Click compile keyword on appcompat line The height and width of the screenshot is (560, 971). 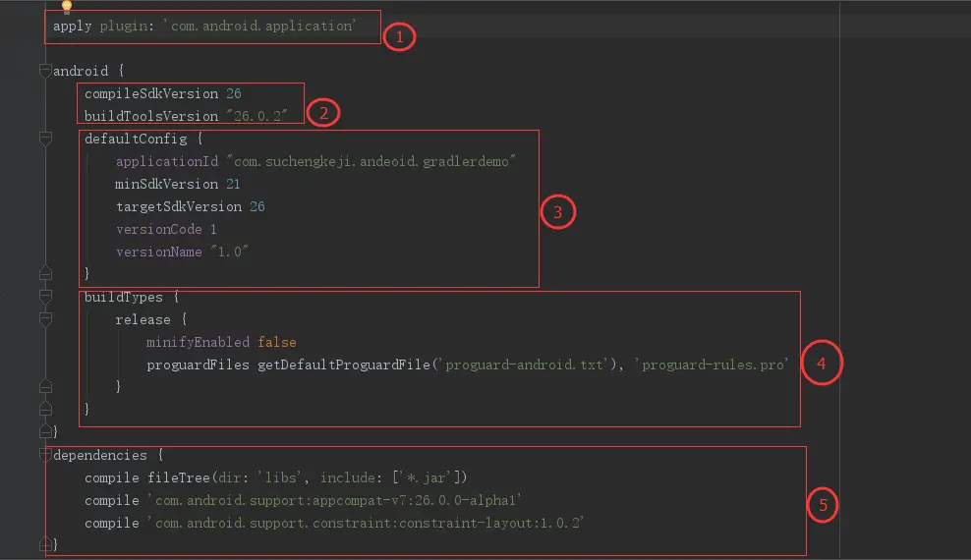(111, 500)
